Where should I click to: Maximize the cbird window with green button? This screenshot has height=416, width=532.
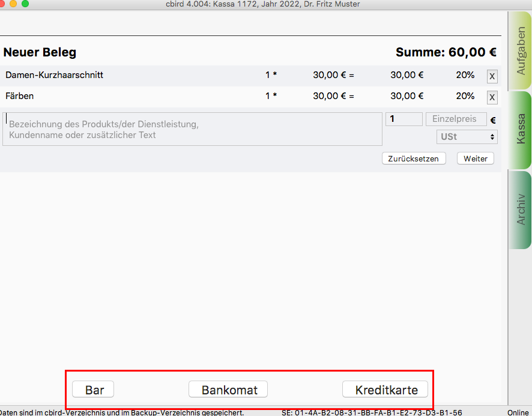pos(25,4)
